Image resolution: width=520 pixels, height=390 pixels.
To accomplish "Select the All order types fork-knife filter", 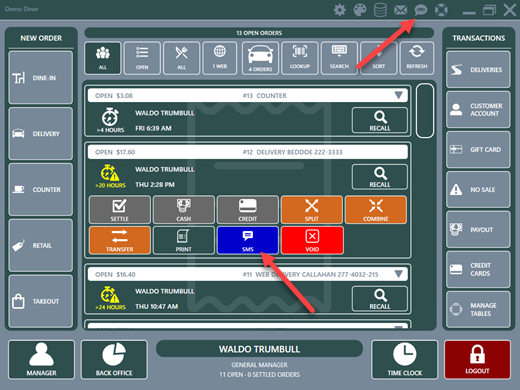I will pos(181,58).
